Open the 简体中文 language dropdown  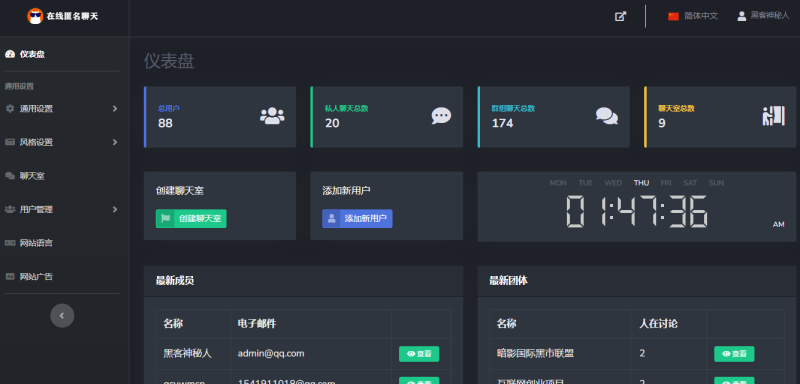pyautogui.click(x=693, y=16)
